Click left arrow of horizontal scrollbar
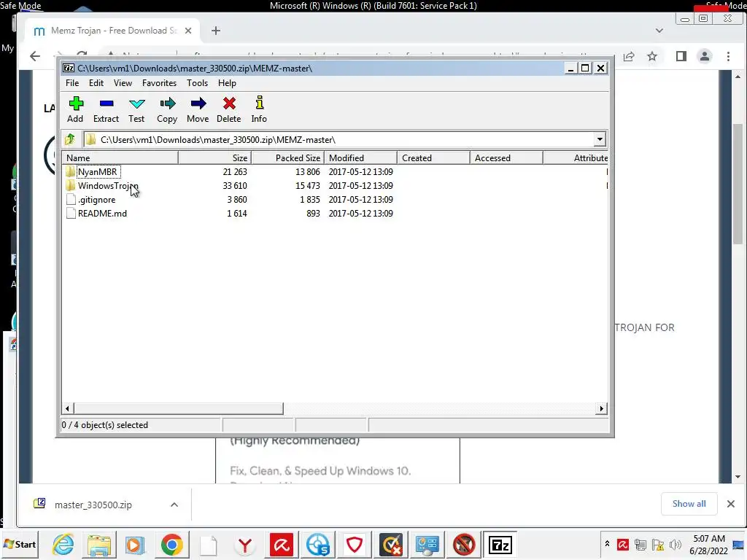 (x=67, y=408)
